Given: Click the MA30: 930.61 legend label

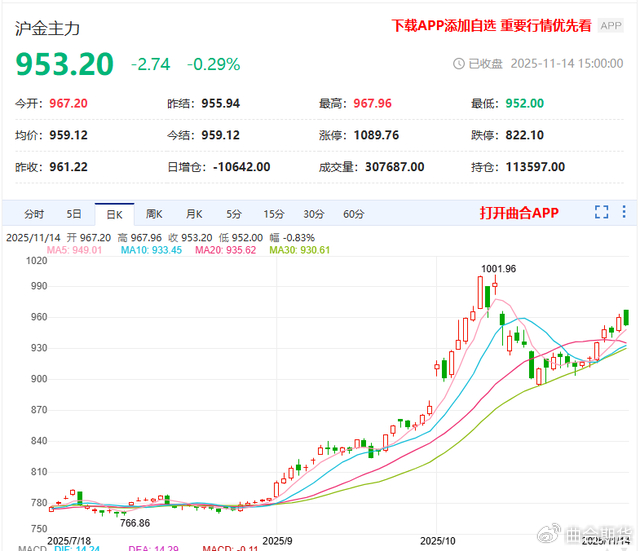Looking at the screenshot, I should [x=300, y=250].
